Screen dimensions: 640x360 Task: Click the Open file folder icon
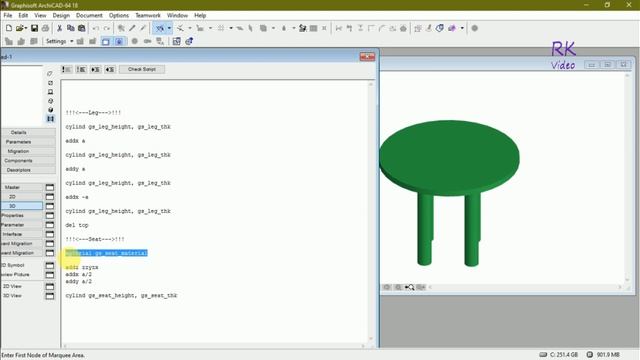click(20, 28)
